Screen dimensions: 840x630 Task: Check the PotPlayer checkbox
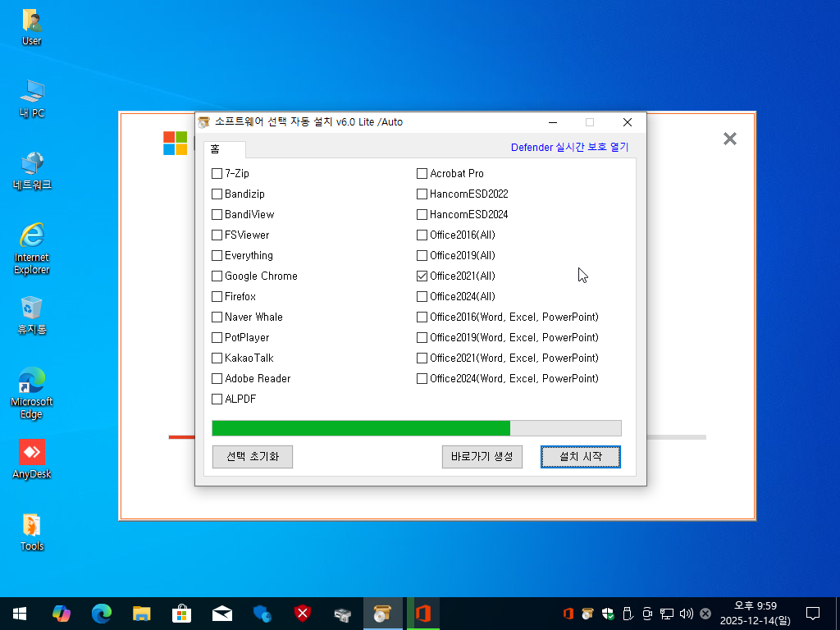tap(217, 337)
